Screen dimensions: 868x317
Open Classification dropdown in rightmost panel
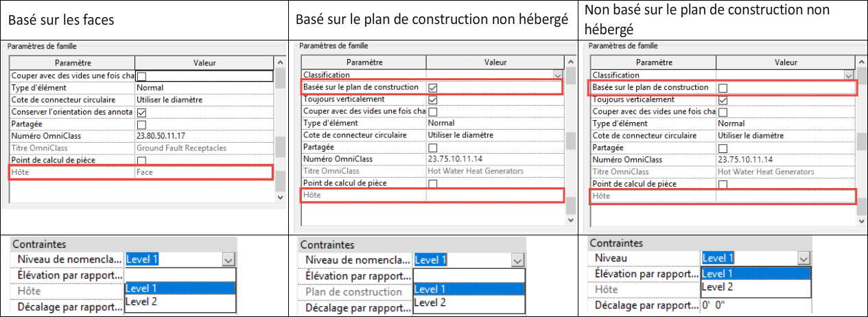coord(848,75)
